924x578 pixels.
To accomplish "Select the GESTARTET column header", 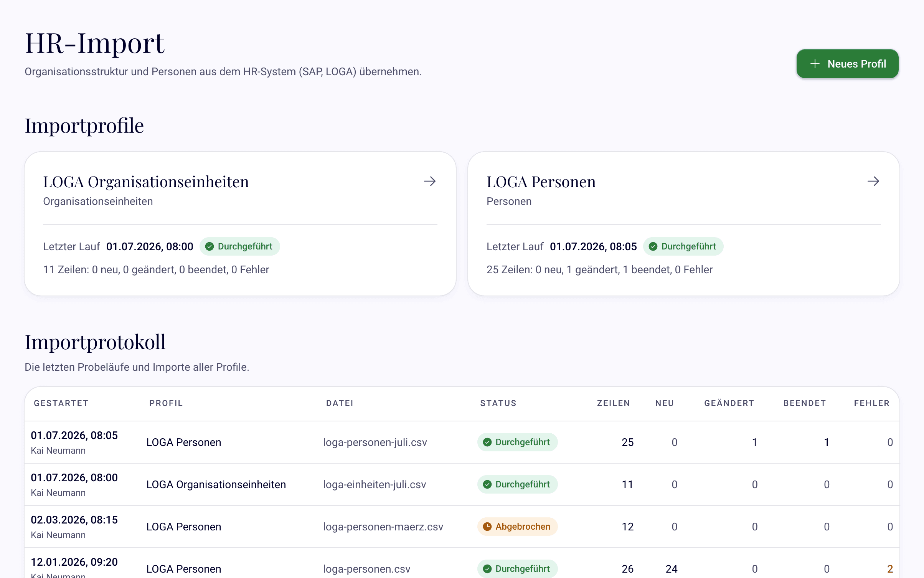I will pos(61,403).
